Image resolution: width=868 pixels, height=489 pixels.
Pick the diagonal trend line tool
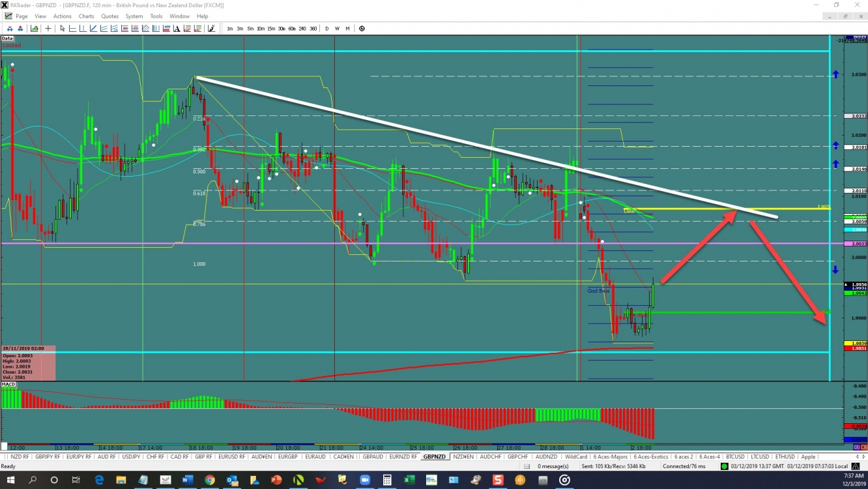pos(93,29)
